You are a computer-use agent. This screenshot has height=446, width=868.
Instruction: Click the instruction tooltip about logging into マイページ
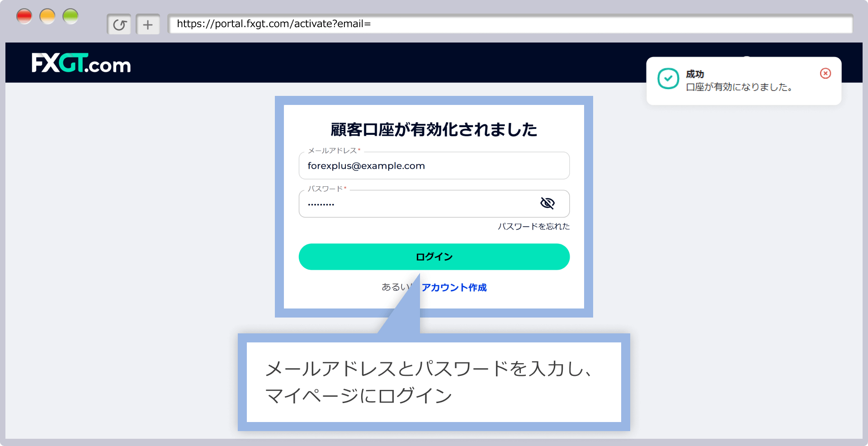433,382
